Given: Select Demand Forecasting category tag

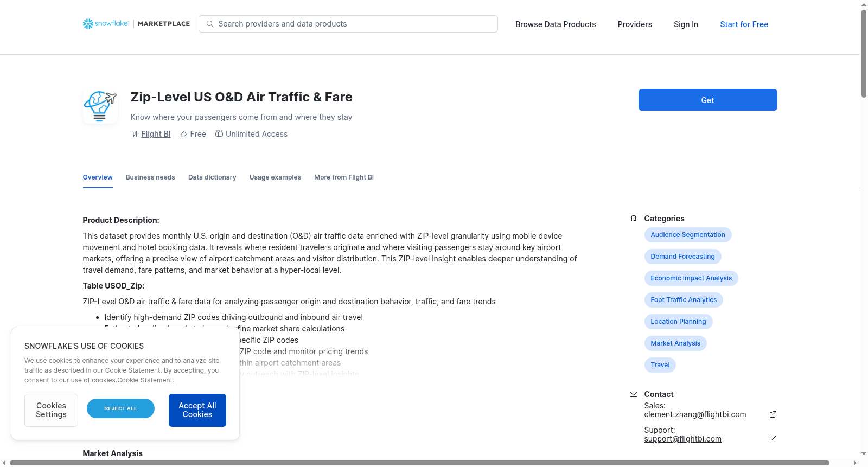Looking at the screenshot, I should (x=682, y=257).
